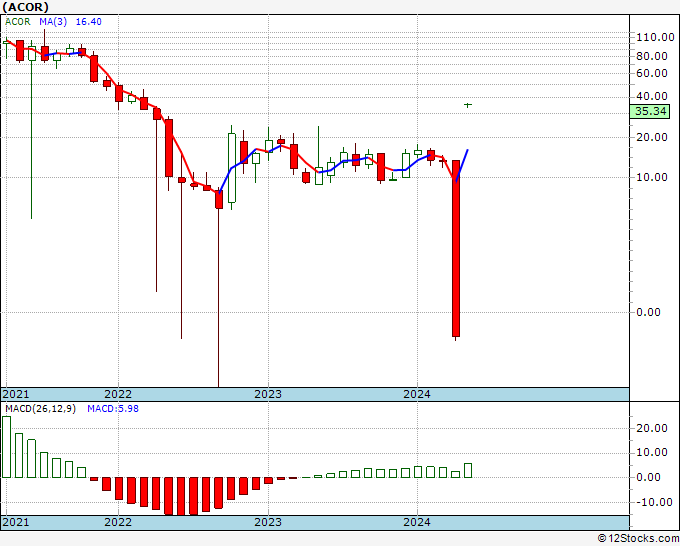Click the small green price marker near 35.34
The width and height of the screenshot is (680, 546).
[468, 105]
